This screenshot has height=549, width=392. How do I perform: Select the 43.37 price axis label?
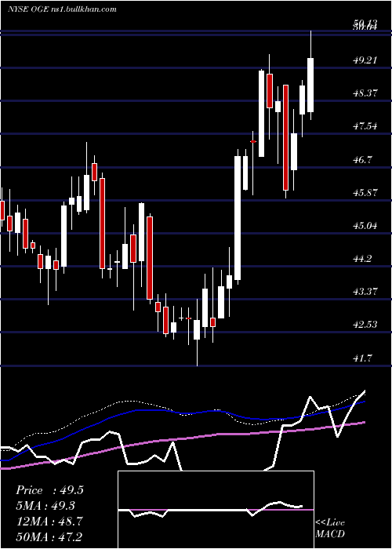click(x=365, y=291)
